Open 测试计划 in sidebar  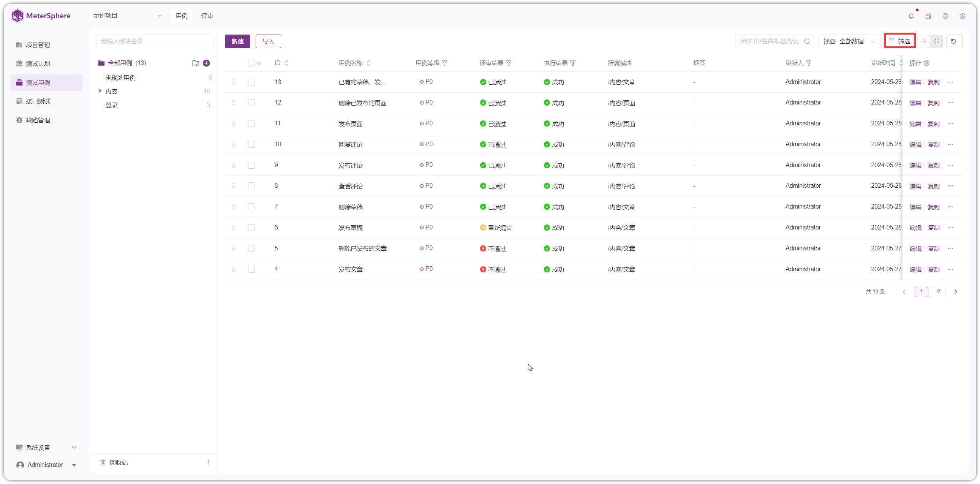coord(47,63)
